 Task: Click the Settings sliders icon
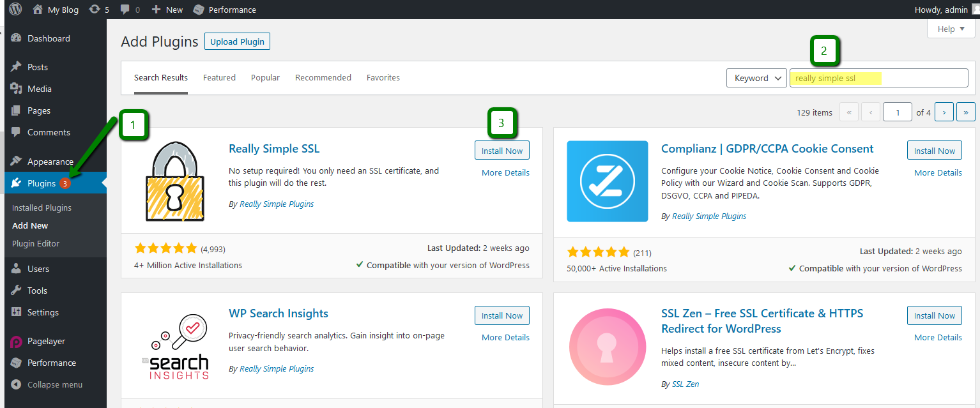click(x=16, y=312)
